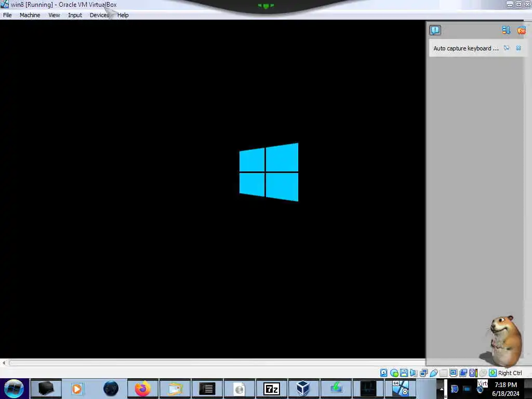Viewport: 532px width, 399px height.
Task: Open 7-Zip from the taskbar
Action: pyautogui.click(x=272, y=389)
